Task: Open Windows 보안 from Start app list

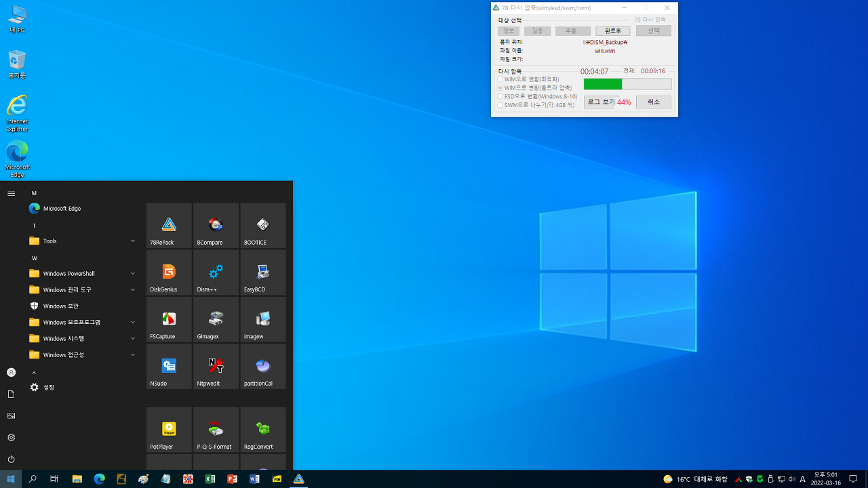Action: coord(83,306)
